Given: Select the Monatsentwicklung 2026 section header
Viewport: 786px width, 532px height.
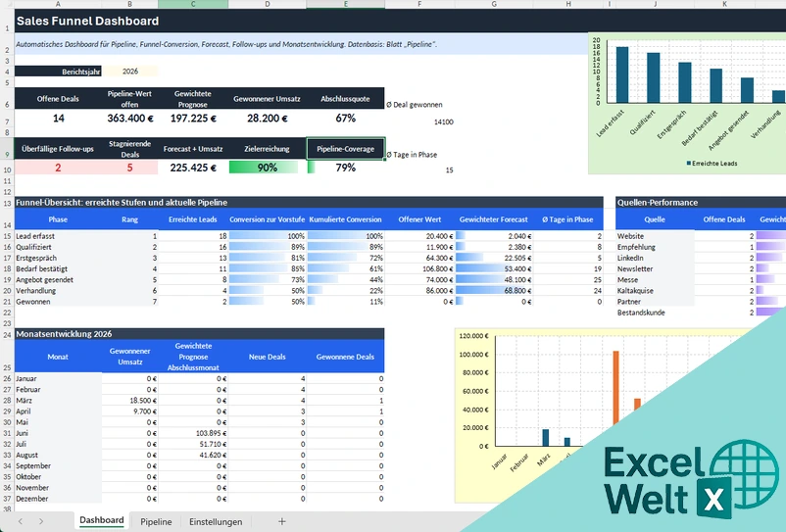Looking at the screenshot, I should tap(200, 334).
